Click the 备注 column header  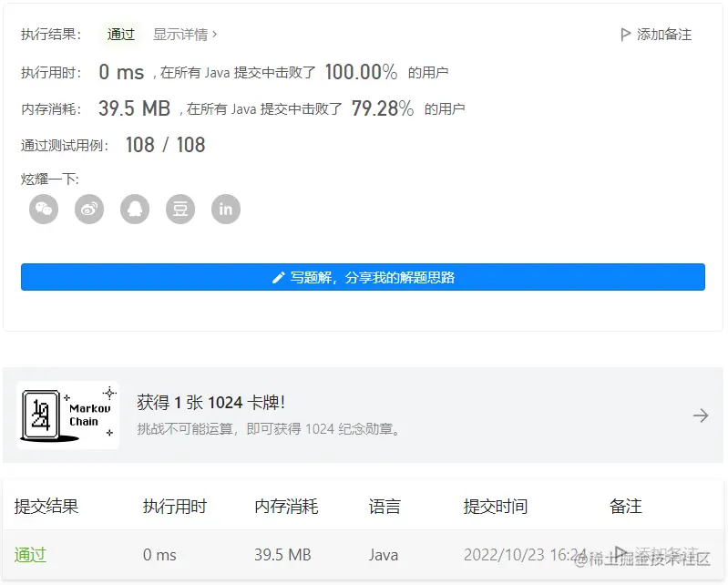click(625, 506)
